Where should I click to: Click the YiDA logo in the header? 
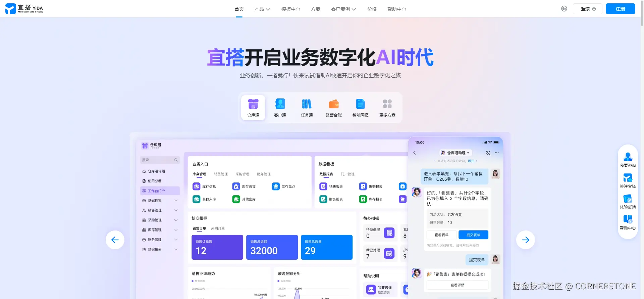[24, 9]
